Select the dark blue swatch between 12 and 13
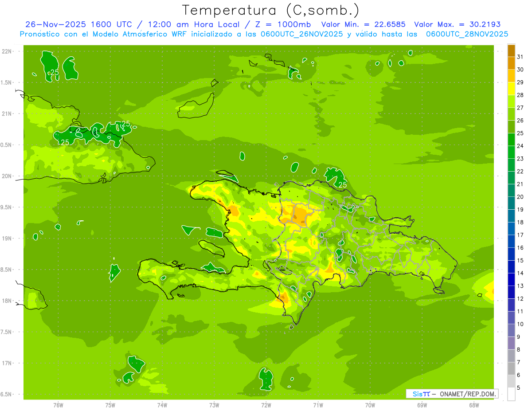Image resolution: width=532 pixels, height=411 pixels. [x=511, y=292]
